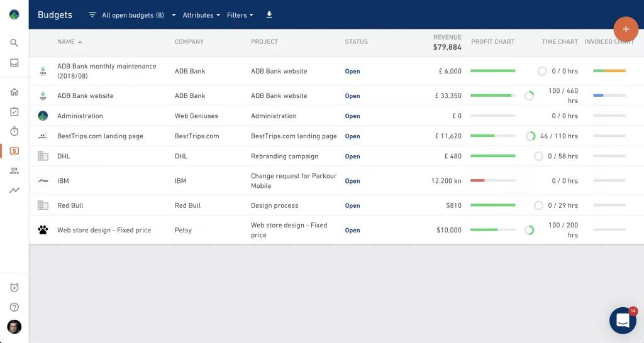This screenshot has height=343, width=644.
Task: Click the Design process project cell
Action: tap(274, 205)
